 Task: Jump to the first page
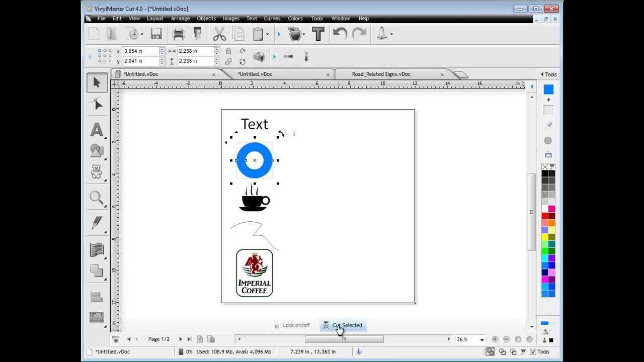pos(128,339)
